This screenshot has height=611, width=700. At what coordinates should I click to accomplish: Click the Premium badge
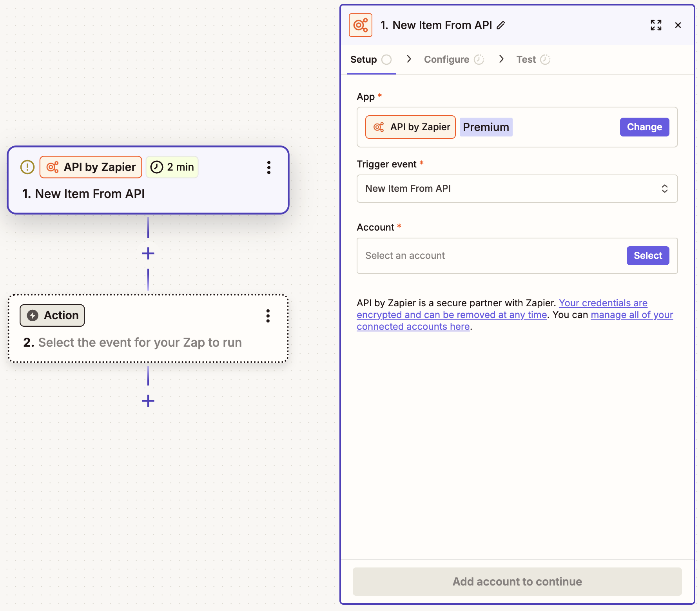486,127
